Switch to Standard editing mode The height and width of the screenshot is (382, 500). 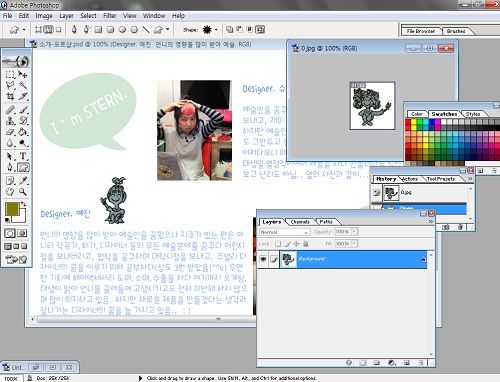[x=10, y=233]
